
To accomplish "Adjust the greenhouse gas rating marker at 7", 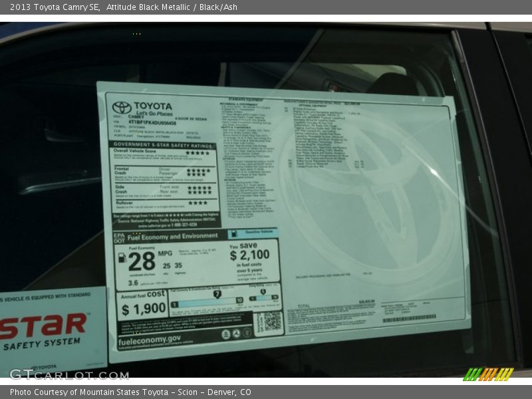I will [x=217, y=294].
